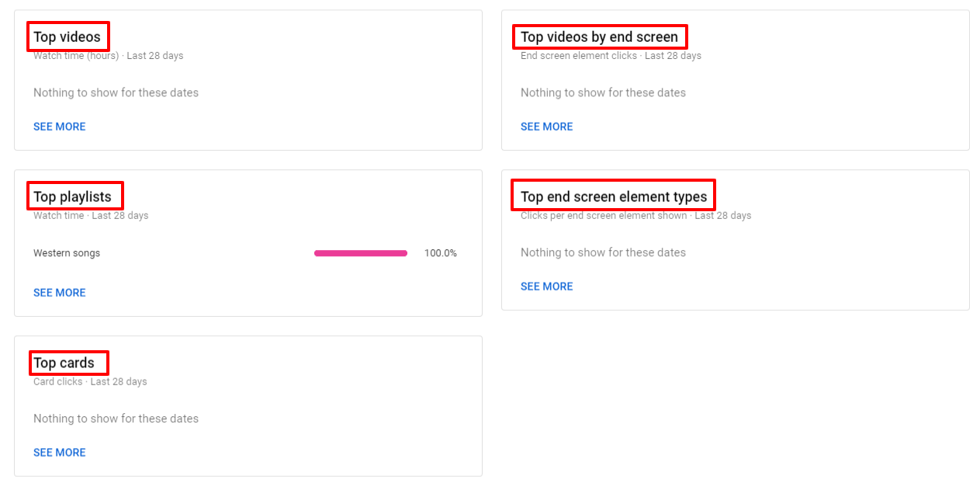Select the Top videos by end screen heading
The width and height of the screenshot is (980, 483).
[x=599, y=36]
